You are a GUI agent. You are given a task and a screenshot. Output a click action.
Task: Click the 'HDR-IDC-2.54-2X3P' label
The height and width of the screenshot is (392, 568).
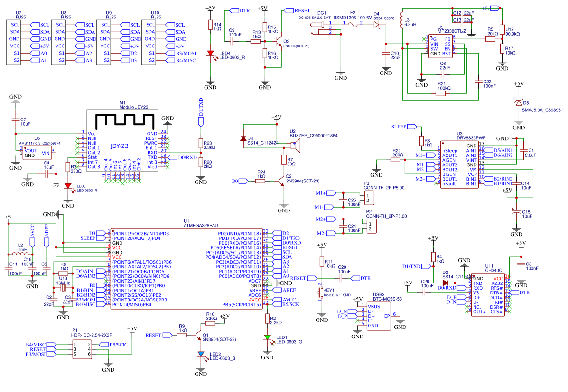pyautogui.click(x=92, y=335)
